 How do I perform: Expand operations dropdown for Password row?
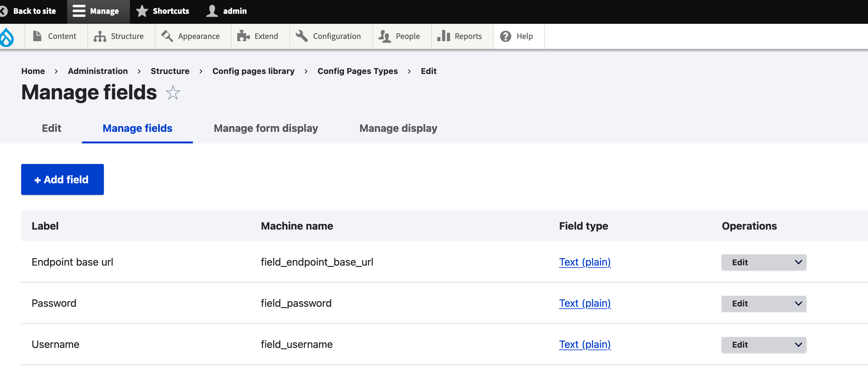798,304
